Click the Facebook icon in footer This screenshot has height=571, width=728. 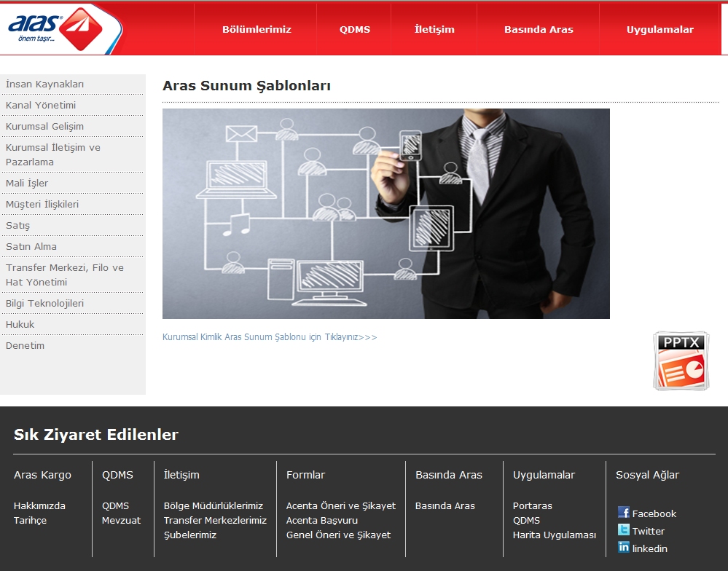pyautogui.click(x=624, y=513)
